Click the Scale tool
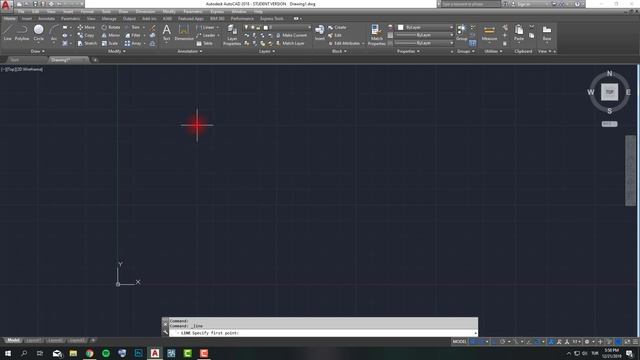 click(x=110, y=43)
